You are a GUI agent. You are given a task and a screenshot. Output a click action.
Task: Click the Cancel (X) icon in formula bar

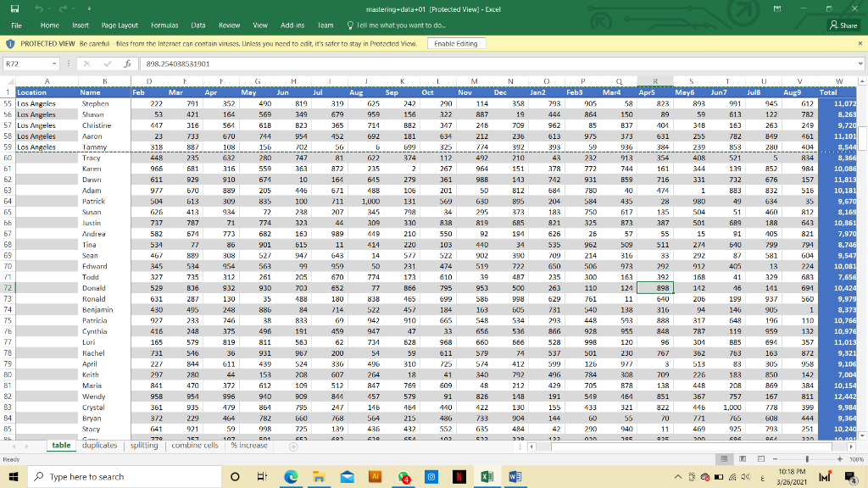pyautogui.click(x=87, y=63)
